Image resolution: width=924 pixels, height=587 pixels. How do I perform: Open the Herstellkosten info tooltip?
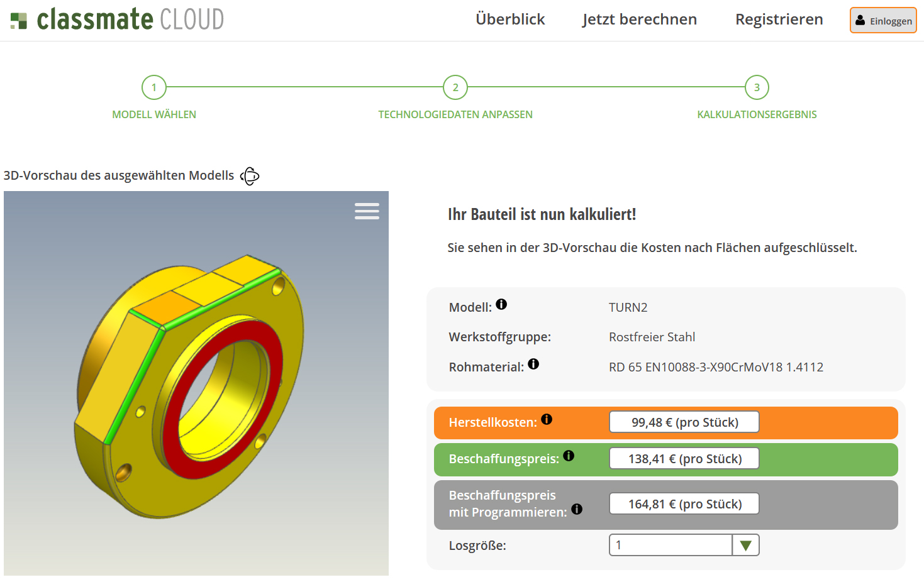click(547, 420)
